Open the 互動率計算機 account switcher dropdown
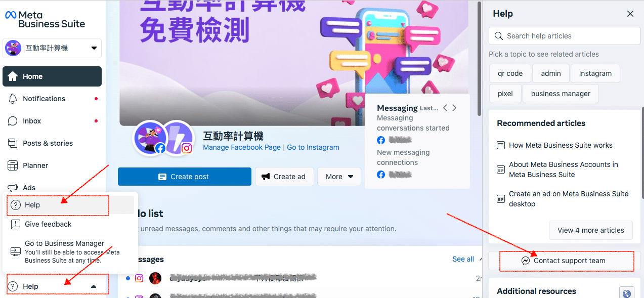This screenshot has height=298, width=644. click(52, 48)
